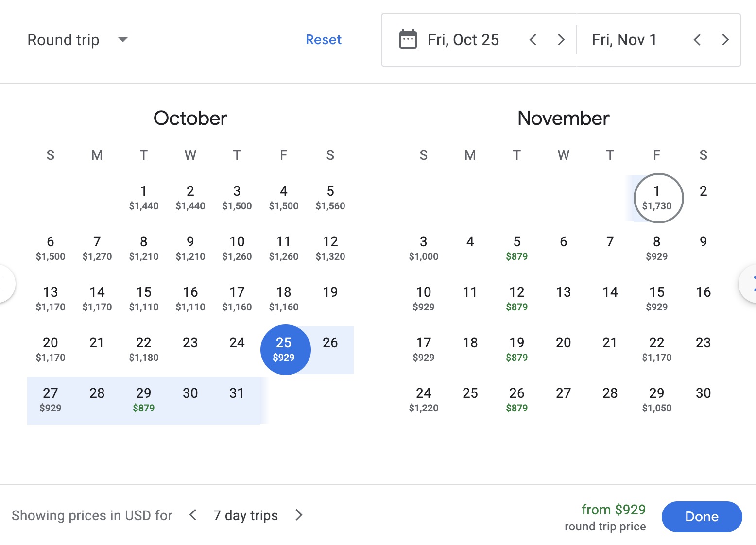Click the Fri, Oct 25 departure field
Image resolution: width=756 pixels, height=545 pixels.
(x=463, y=40)
